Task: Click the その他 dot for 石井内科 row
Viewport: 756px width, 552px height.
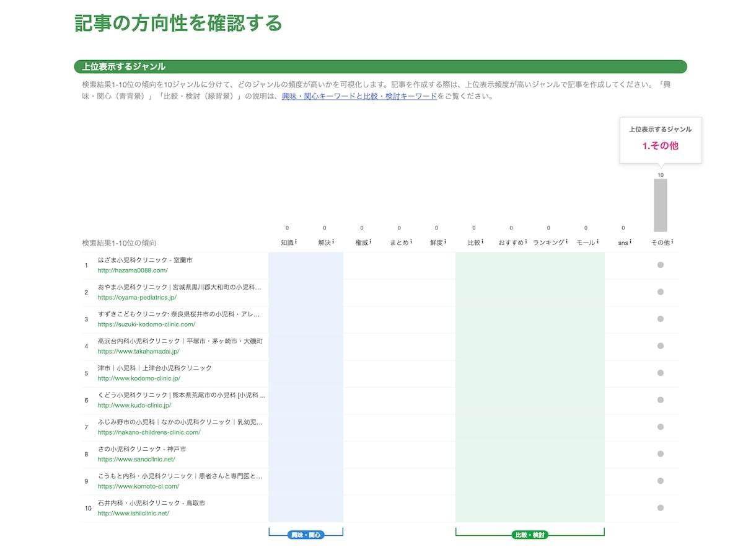Action: tap(661, 508)
